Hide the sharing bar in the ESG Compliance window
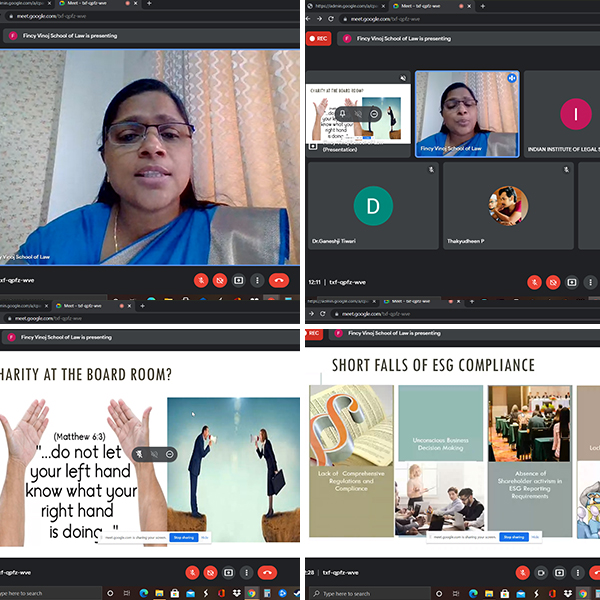600x600 pixels. click(x=535, y=537)
